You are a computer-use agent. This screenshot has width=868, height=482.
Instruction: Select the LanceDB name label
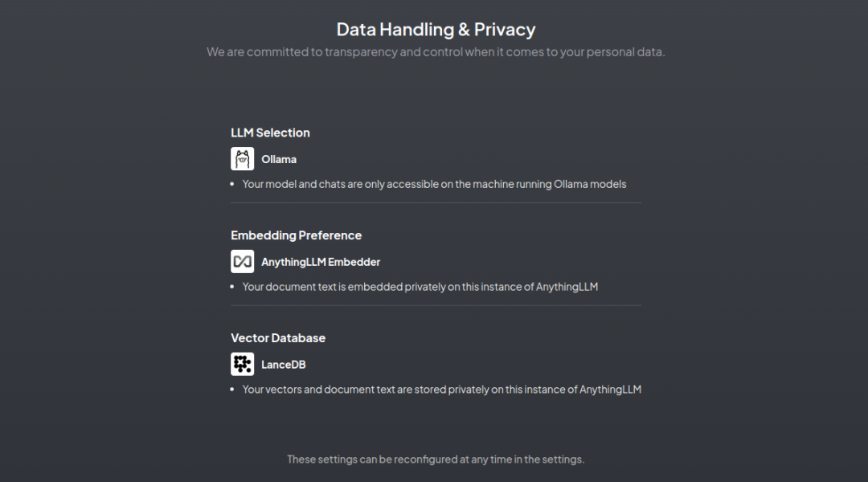click(284, 365)
